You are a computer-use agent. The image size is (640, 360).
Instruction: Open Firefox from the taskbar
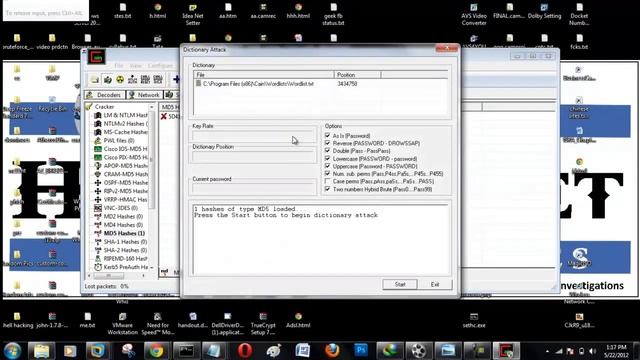[x=332, y=351]
